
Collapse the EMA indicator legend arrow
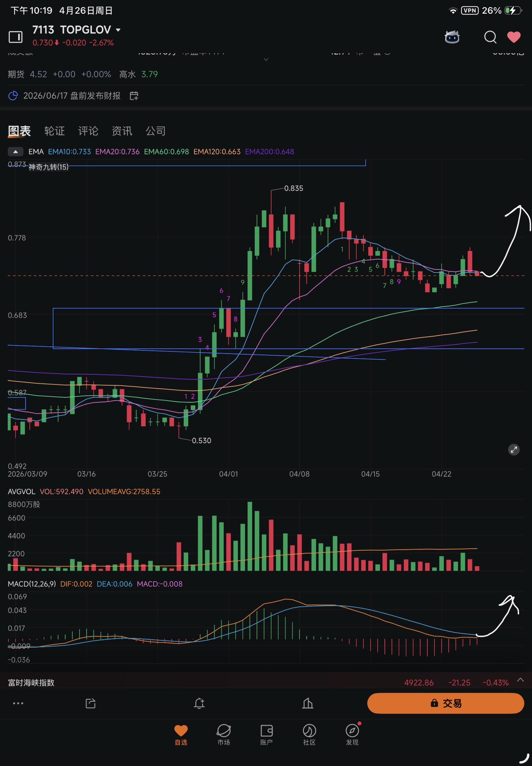point(15,152)
